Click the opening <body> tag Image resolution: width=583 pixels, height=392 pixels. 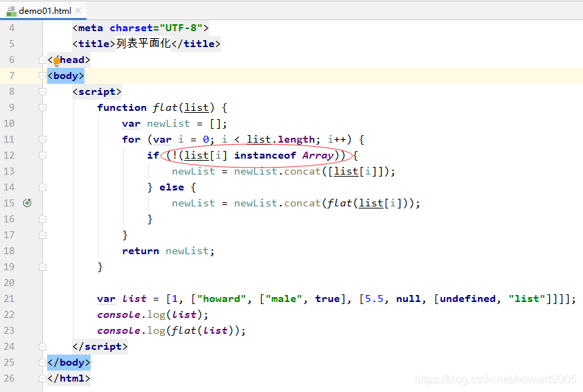click(x=66, y=76)
